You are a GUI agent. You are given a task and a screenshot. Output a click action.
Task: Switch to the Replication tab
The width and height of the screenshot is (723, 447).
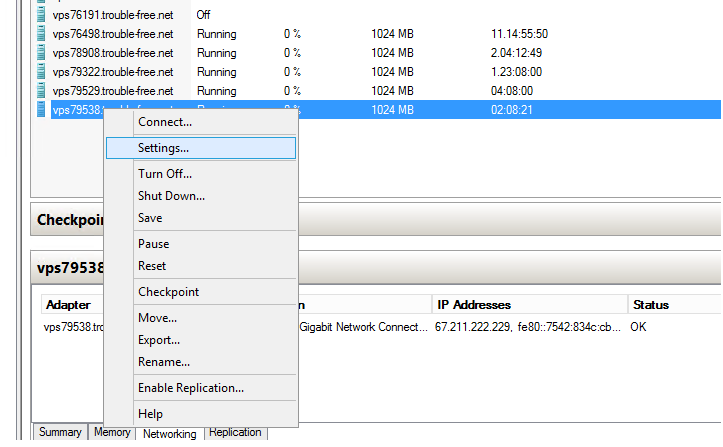[235, 432]
